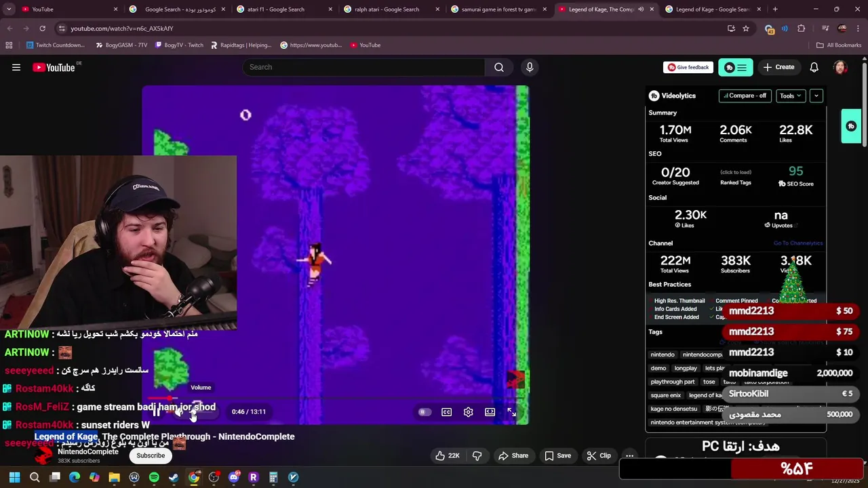Click the square enix tag chip
This screenshot has height=488, width=868.
point(666,395)
